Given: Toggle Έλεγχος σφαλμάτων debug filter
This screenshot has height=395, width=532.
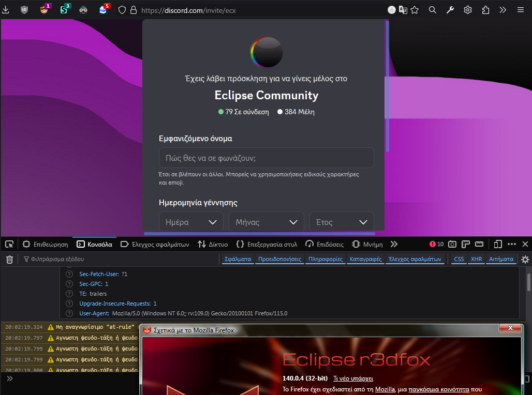Looking at the screenshot, I should 415,259.
